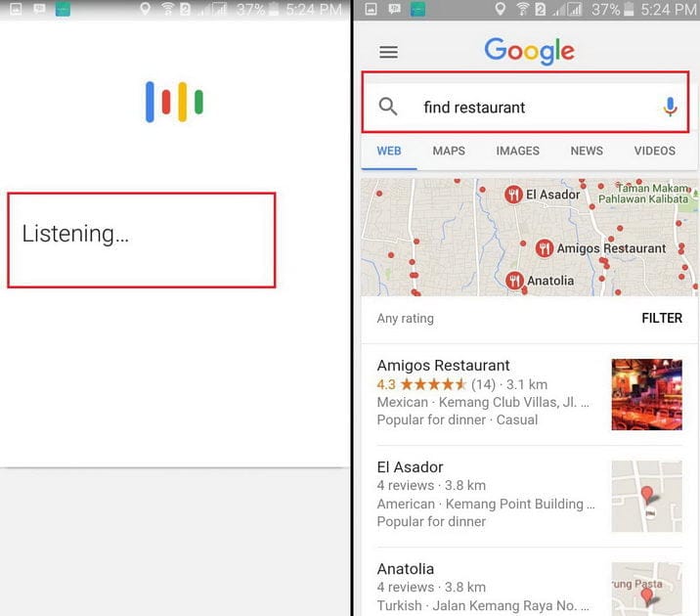Select Amigos Restaurant pin on map
The image size is (700, 616).
point(544,248)
